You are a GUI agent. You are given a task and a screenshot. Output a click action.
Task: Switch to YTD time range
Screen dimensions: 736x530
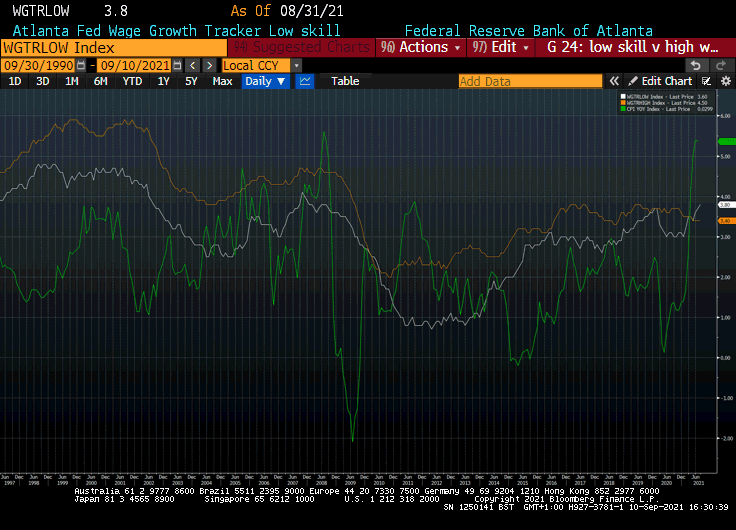coord(132,81)
